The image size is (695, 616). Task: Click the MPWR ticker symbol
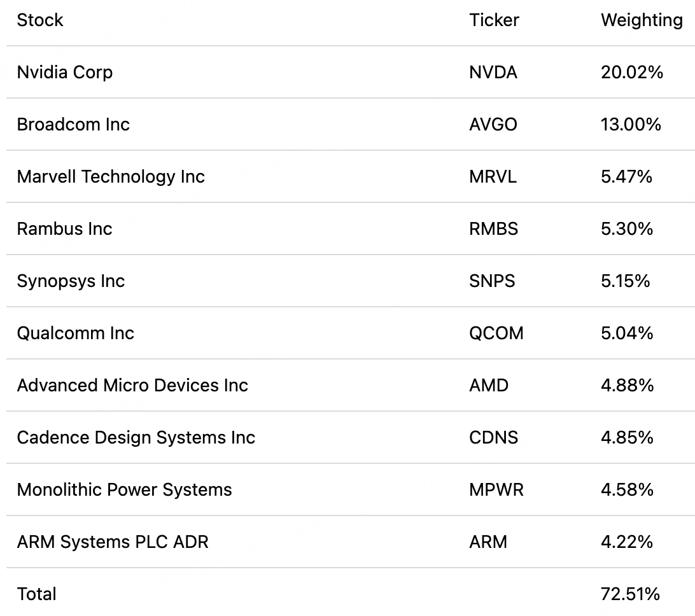[496, 490]
